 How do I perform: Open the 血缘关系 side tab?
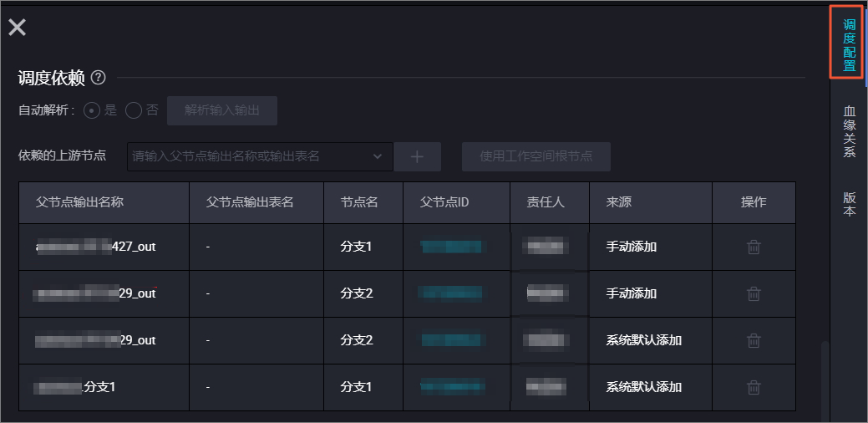pyautogui.click(x=849, y=131)
